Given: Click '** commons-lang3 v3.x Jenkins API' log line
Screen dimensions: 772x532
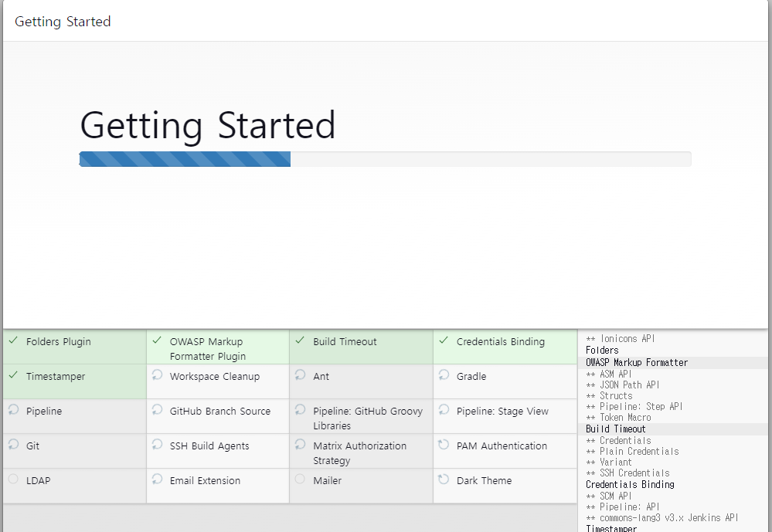Looking at the screenshot, I should (661, 518).
